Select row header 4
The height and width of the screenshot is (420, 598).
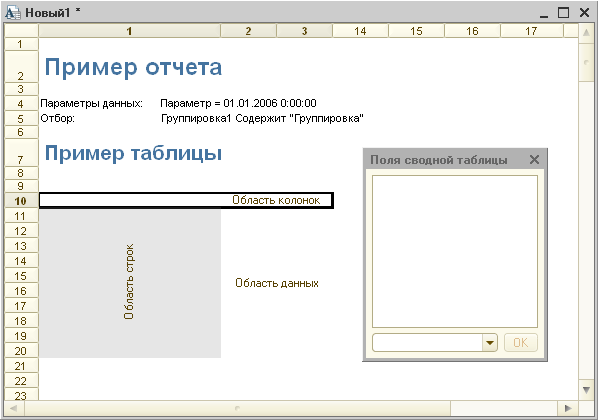[x=21, y=104]
